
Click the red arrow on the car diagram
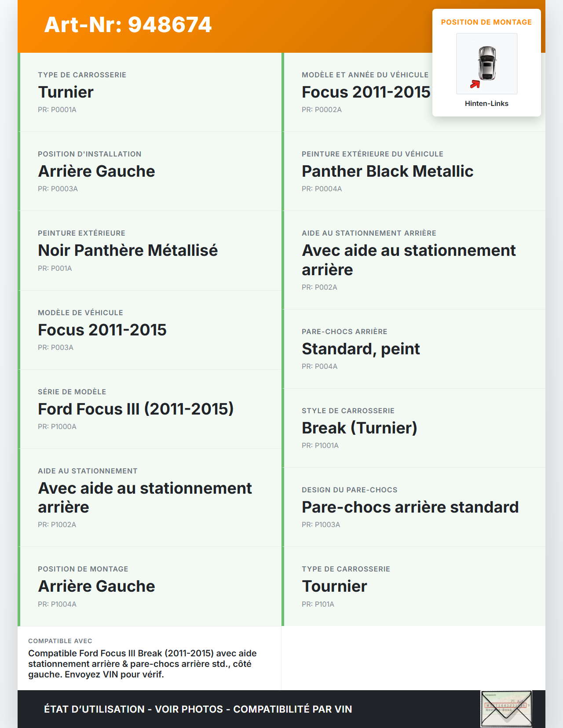[475, 84]
